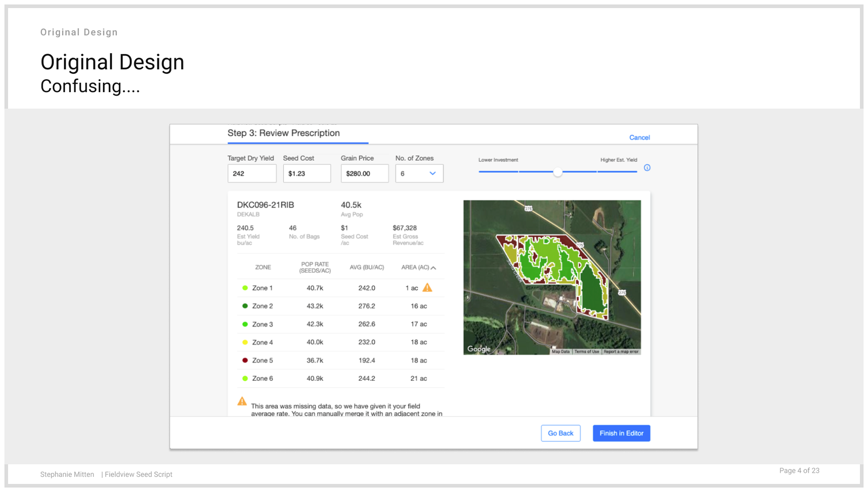868x492 pixels.
Task: Click the POP RATE (SEEDS/AC) column header
Action: pos(315,267)
